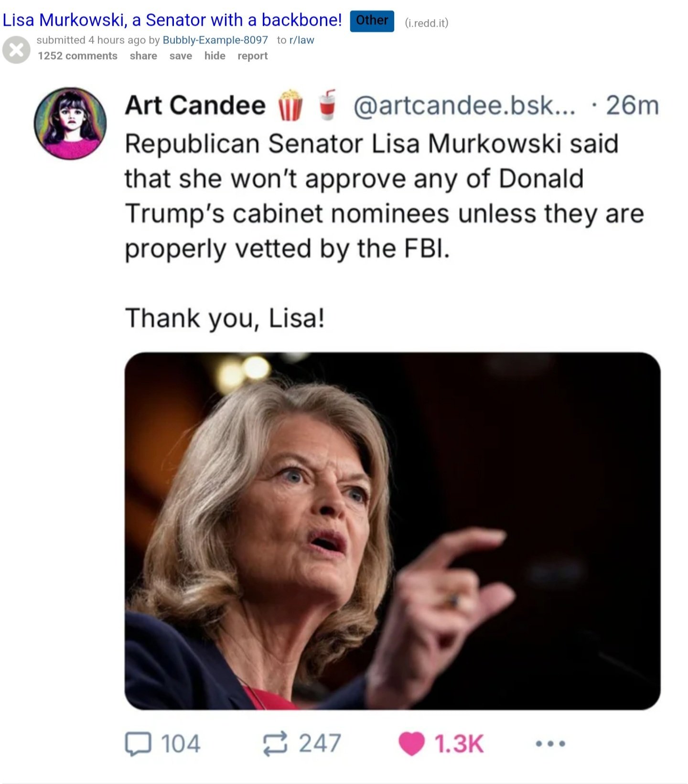Hide this post with the hide link
This screenshot has width=688, height=784.
tap(215, 56)
